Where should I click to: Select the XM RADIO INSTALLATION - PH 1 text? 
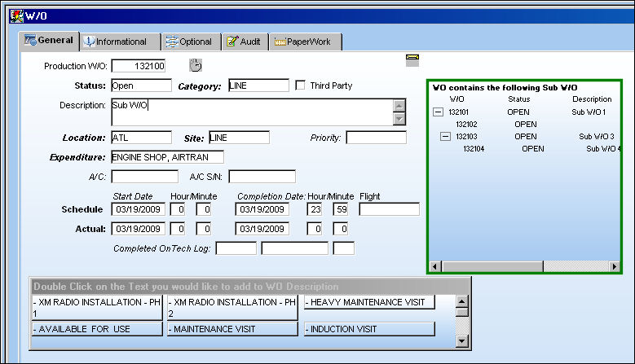(97, 307)
